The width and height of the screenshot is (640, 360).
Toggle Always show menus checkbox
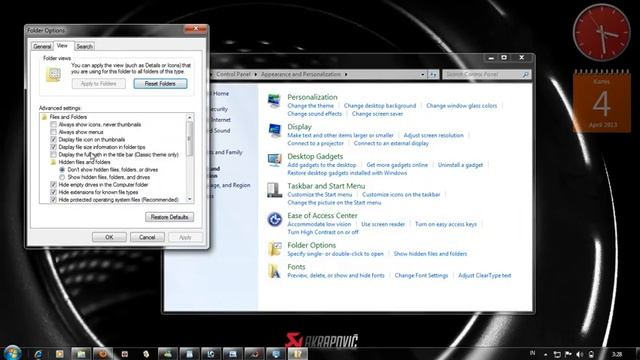53,132
